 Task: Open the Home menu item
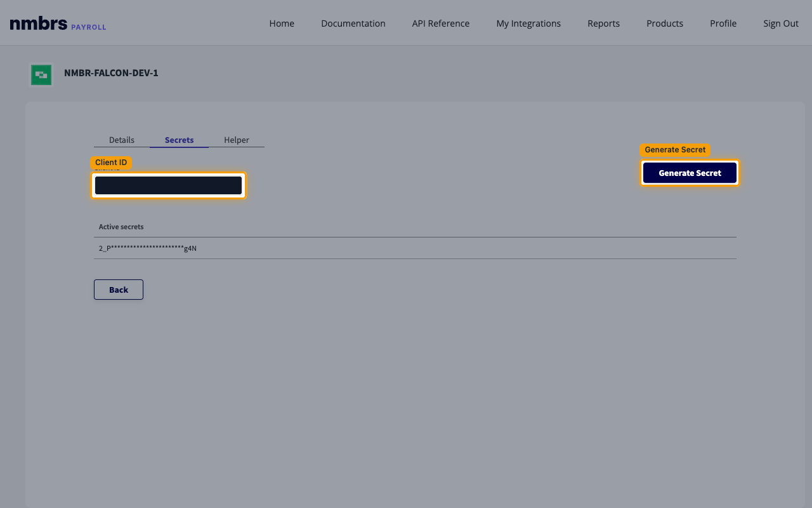click(282, 23)
